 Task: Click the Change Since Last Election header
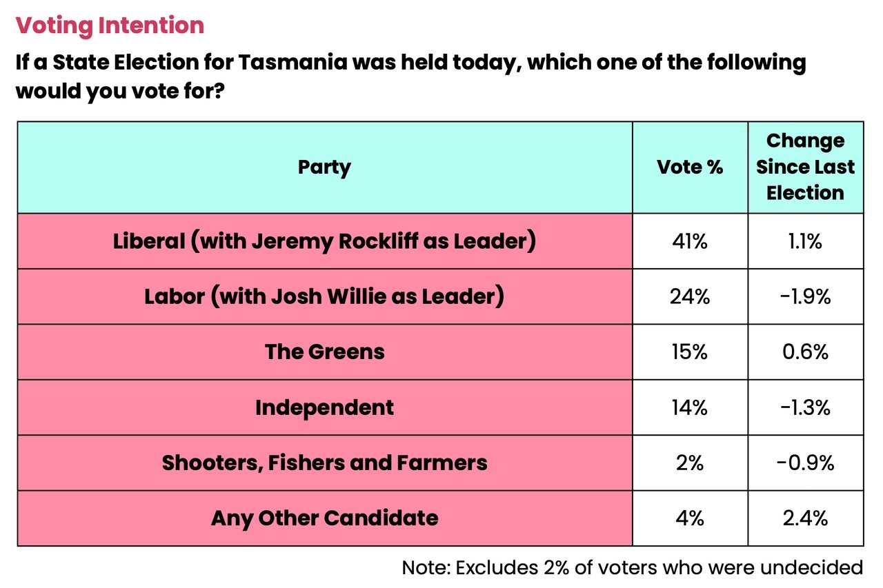click(805, 167)
